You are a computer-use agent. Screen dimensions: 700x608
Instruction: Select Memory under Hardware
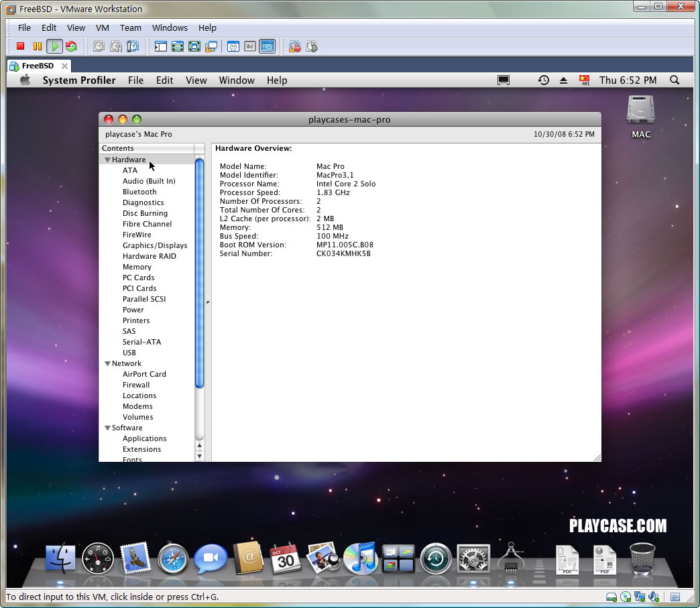137,267
